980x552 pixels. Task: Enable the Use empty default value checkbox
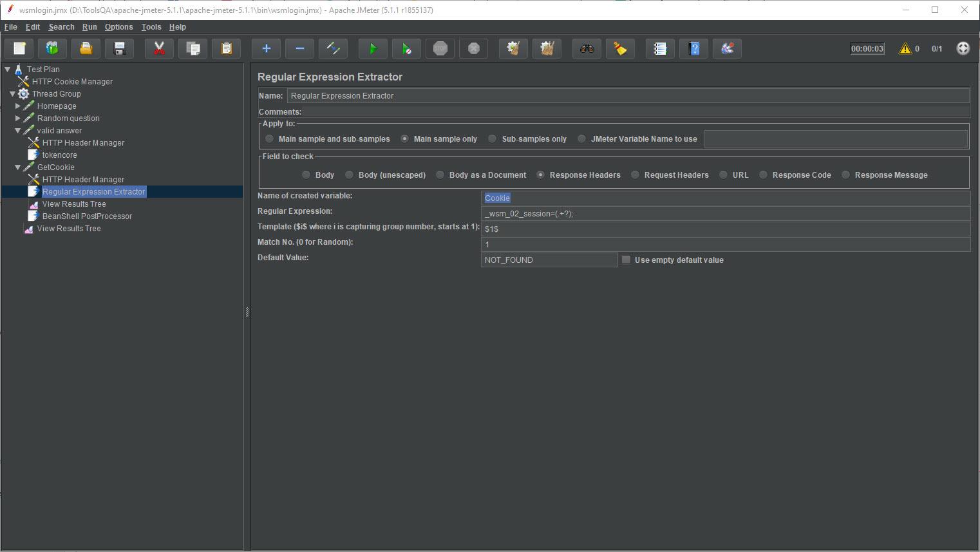pyautogui.click(x=626, y=260)
